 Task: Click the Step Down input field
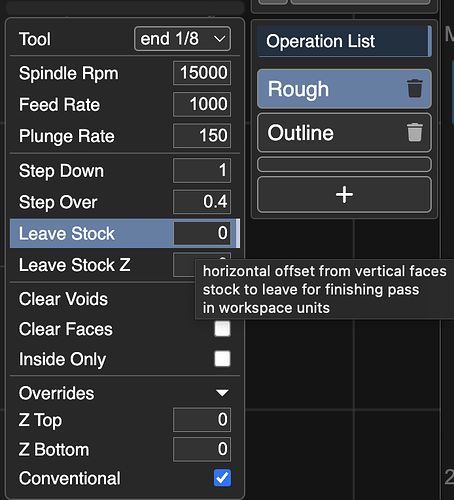[202, 171]
